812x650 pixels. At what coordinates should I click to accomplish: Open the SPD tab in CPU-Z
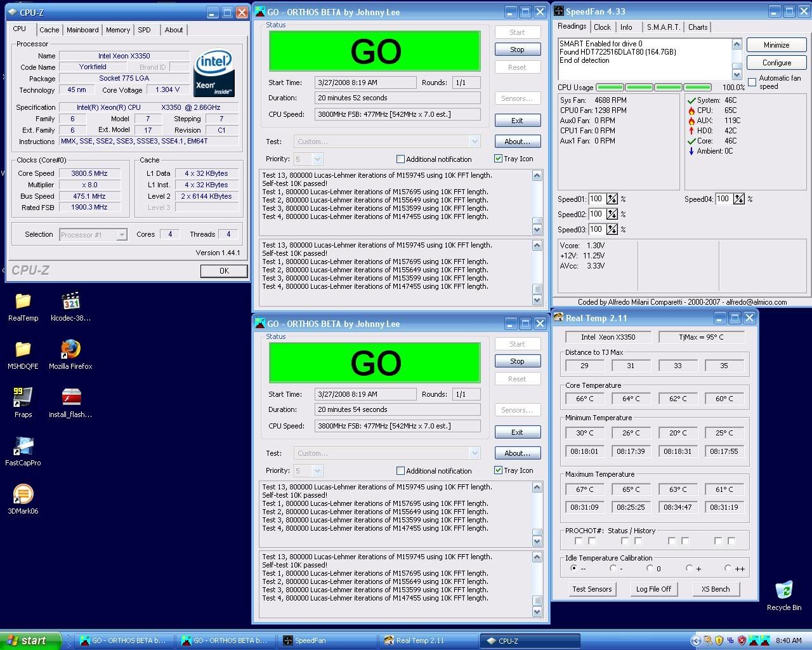tap(145, 30)
